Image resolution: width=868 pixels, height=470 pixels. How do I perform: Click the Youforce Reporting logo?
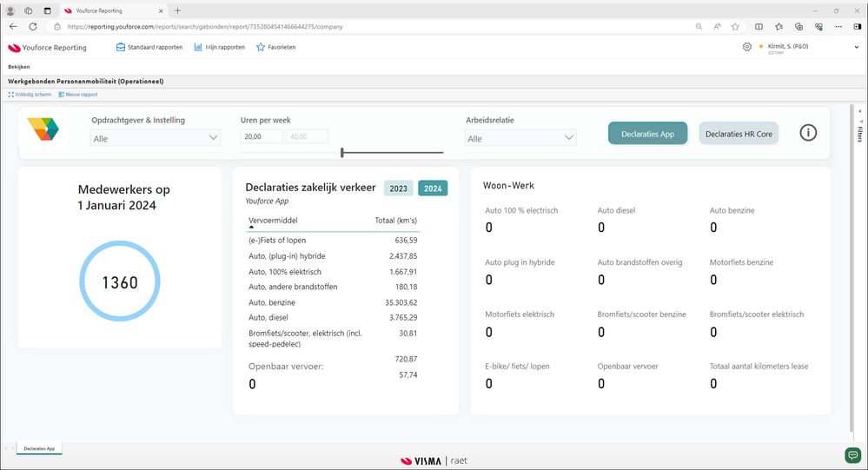coord(47,48)
